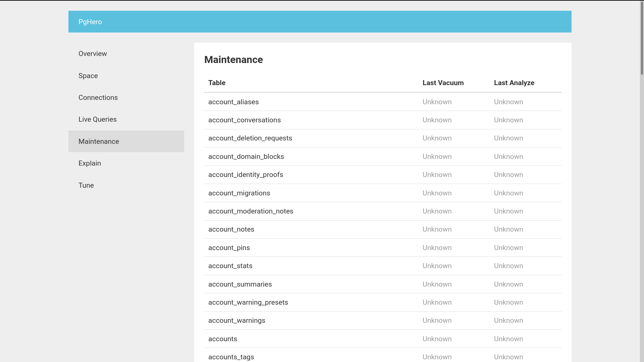Go to the Space section

point(88,76)
